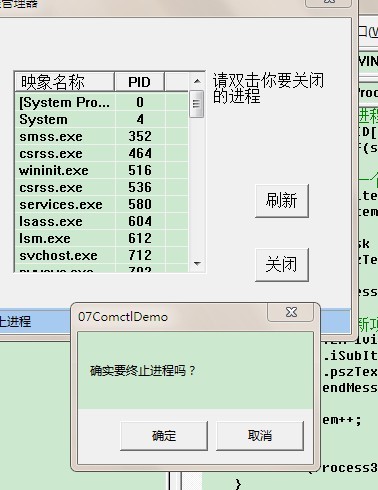This screenshot has width=378, height=490.
Task: Confirm termination with 确定 button
Action: (164, 436)
